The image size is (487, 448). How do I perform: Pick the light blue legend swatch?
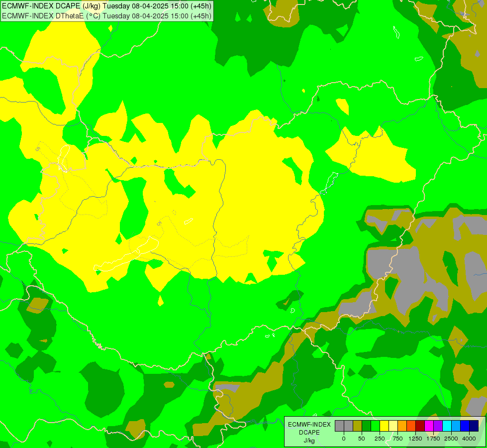pyautogui.click(x=456, y=426)
